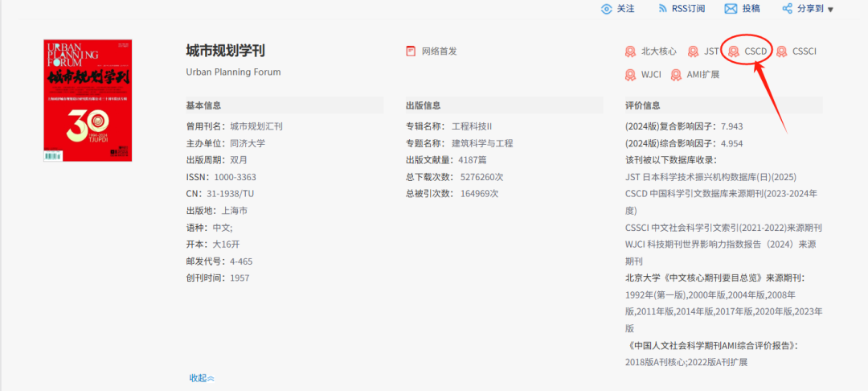Screen dimensions: 868x391
Task: Click the publication place 上海市
Action: coord(234,211)
